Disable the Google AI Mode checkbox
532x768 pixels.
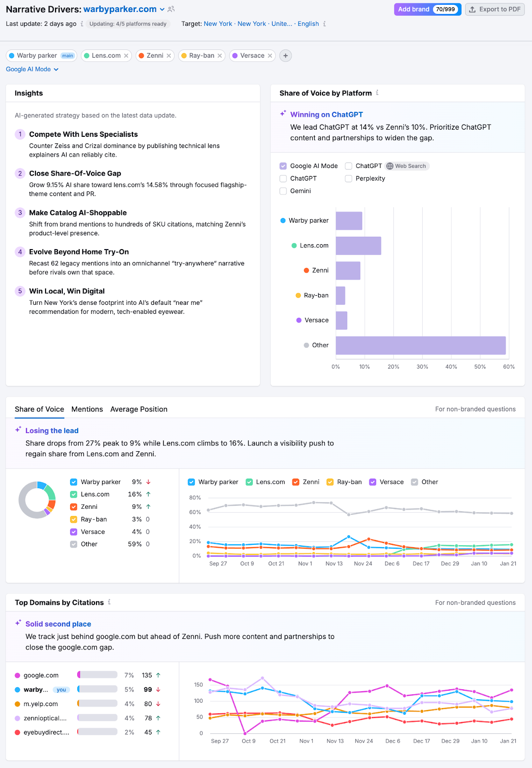[283, 166]
